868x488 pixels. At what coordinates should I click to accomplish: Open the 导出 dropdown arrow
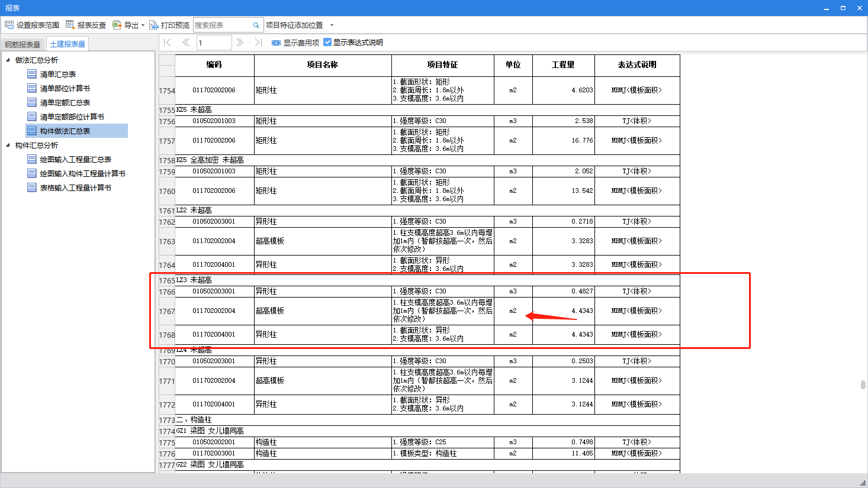pyautogui.click(x=143, y=25)
